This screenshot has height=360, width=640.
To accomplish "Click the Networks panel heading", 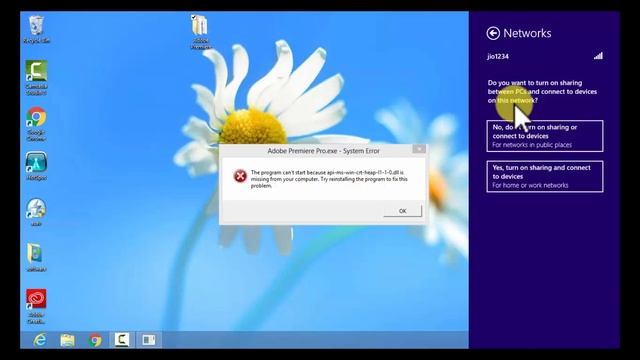I will pyautogui.click(x=527, y=33).
